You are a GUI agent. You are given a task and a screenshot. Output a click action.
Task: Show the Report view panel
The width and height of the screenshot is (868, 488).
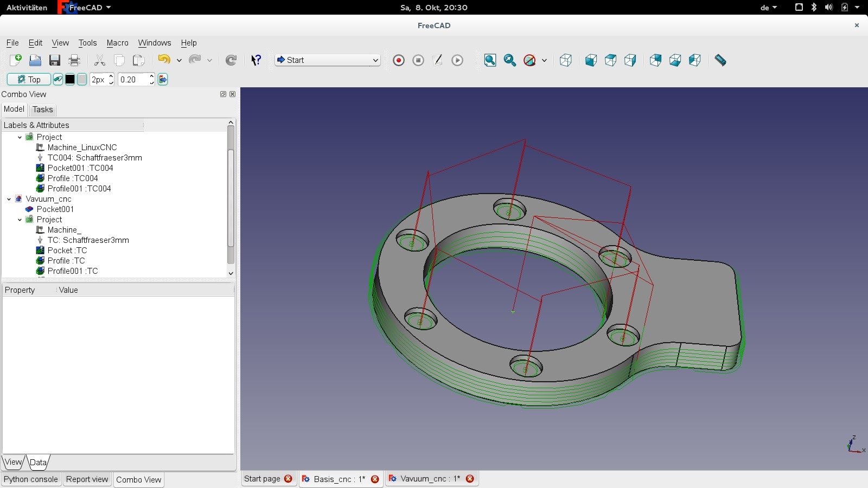coord(87,479)
